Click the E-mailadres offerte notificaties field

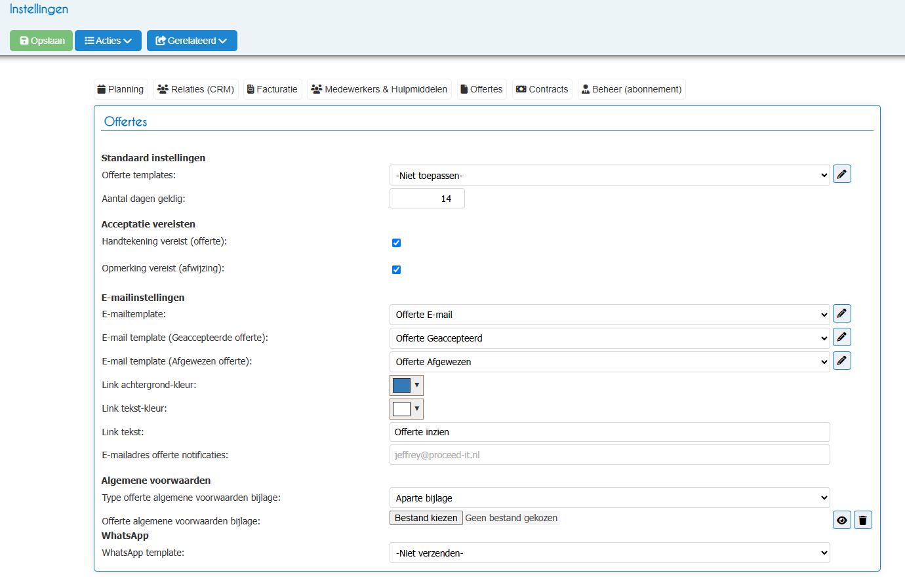(x=609, y=455)
